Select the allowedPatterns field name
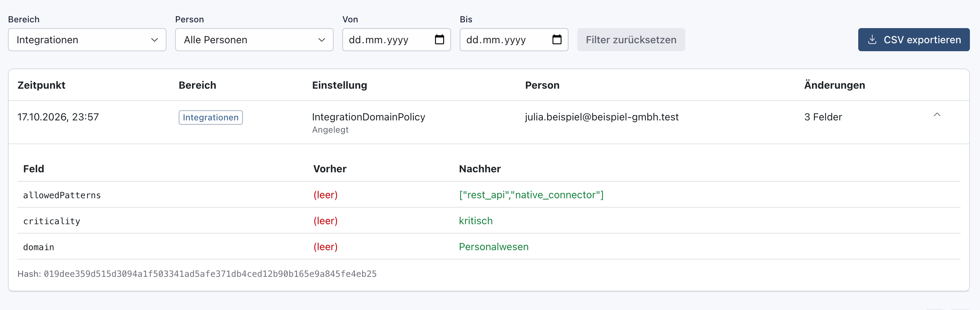The image size is (980, 310). [62, 195]
